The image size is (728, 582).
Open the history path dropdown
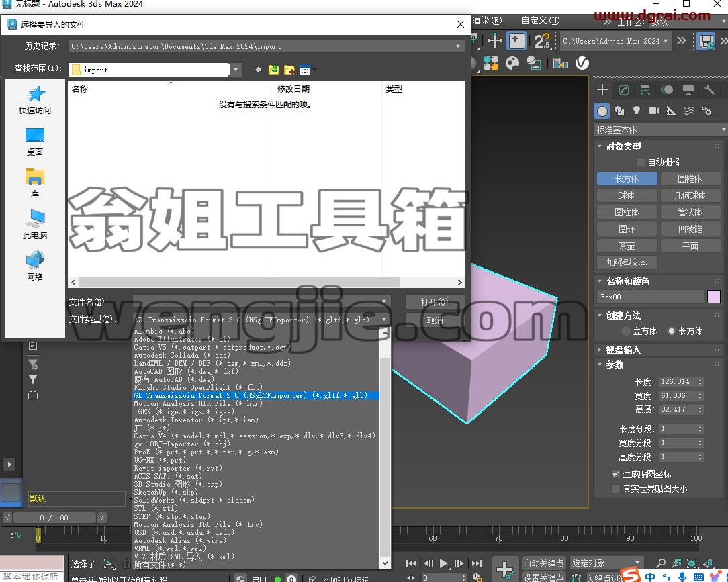click(x=458, y=46)
